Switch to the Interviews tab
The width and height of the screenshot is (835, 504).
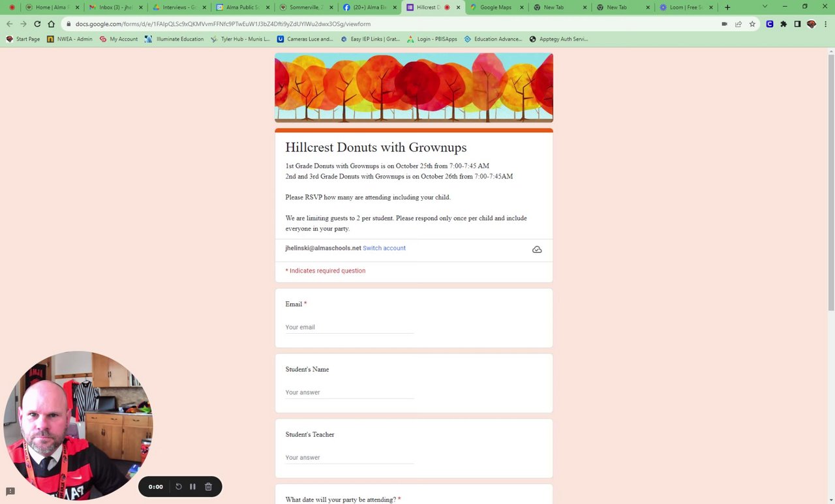177,7
